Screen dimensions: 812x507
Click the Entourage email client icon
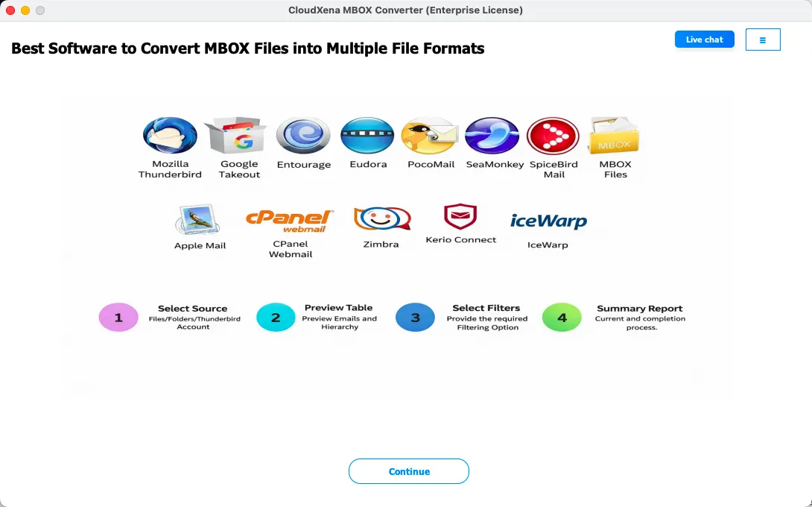point(303,136)
